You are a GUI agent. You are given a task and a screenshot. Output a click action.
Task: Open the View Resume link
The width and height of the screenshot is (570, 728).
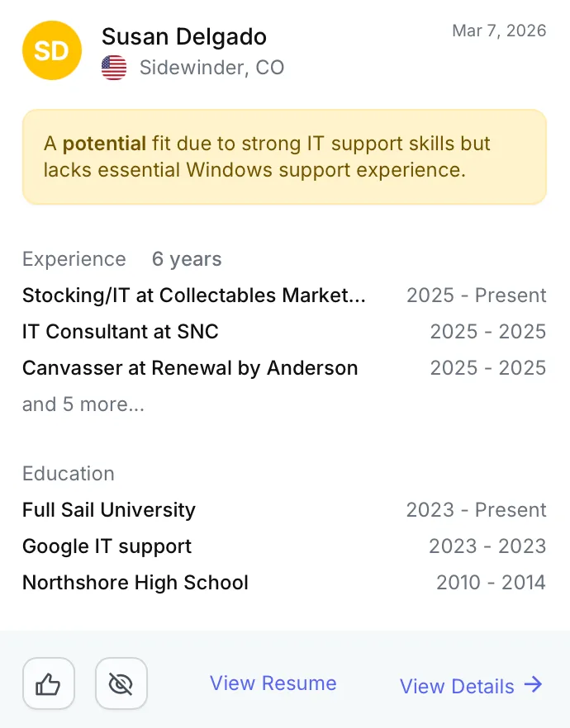point(273,683)
